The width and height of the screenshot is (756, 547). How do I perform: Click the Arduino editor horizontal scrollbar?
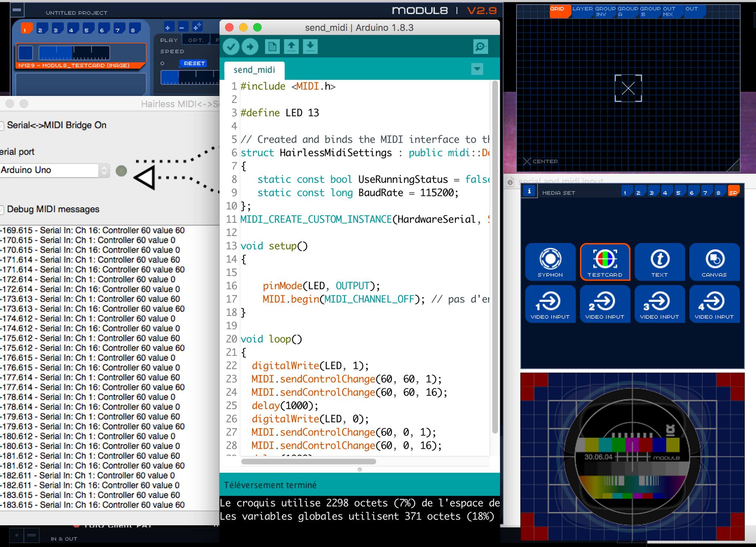(x=309, y=461)
